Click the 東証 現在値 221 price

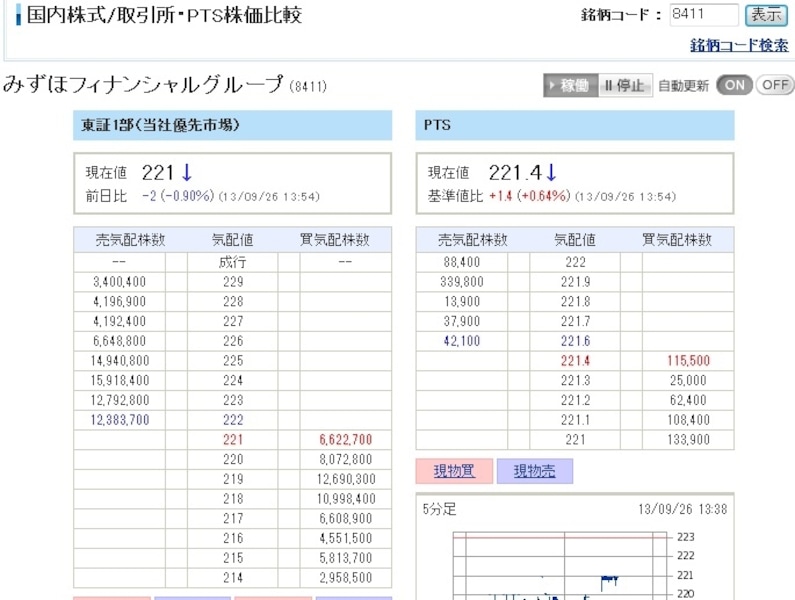[x=158, y=173]
